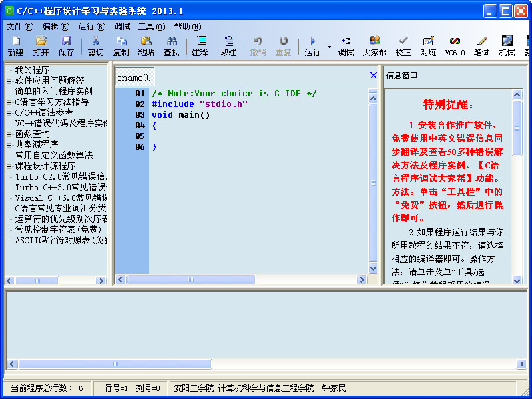Expand C/C++语法参考 tree node
The image size is (532, 399).
pos(9,113)
